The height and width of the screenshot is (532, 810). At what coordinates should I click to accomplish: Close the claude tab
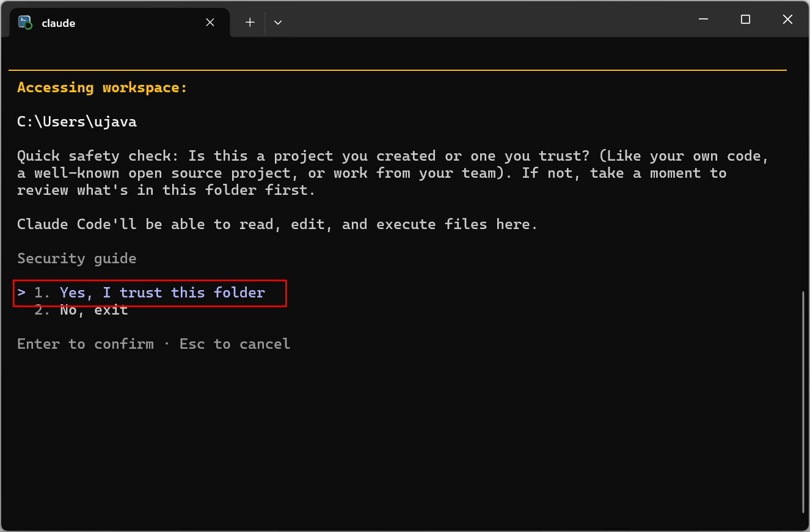[x=210, y=23]
